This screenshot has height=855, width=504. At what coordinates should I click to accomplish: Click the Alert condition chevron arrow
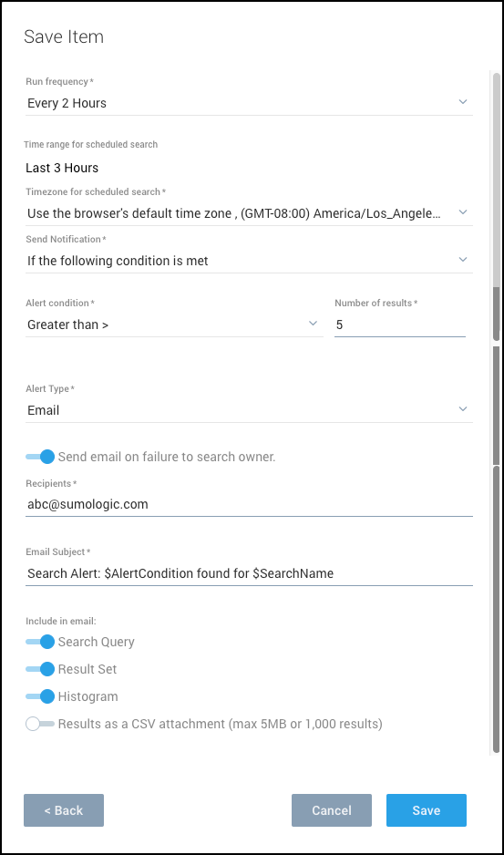coord(314,324)
